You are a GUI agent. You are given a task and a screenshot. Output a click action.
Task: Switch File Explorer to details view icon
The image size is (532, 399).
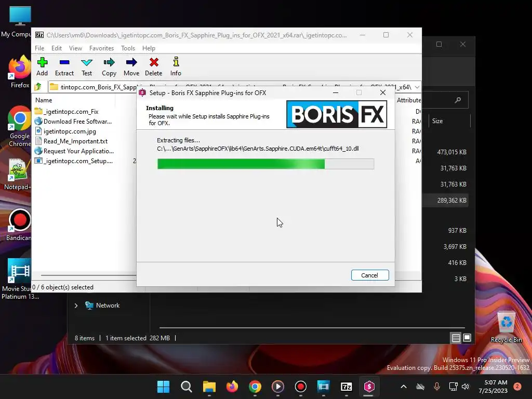(456, 338)
